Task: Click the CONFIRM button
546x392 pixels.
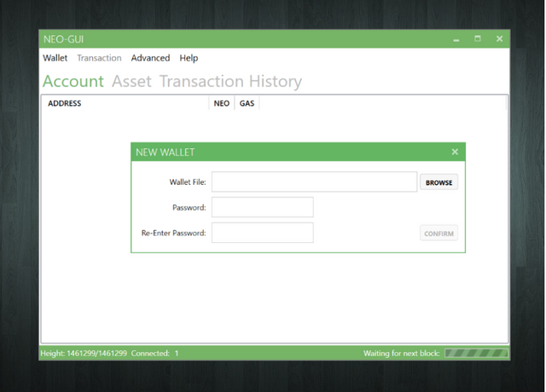Action: [x=439, y=233]
